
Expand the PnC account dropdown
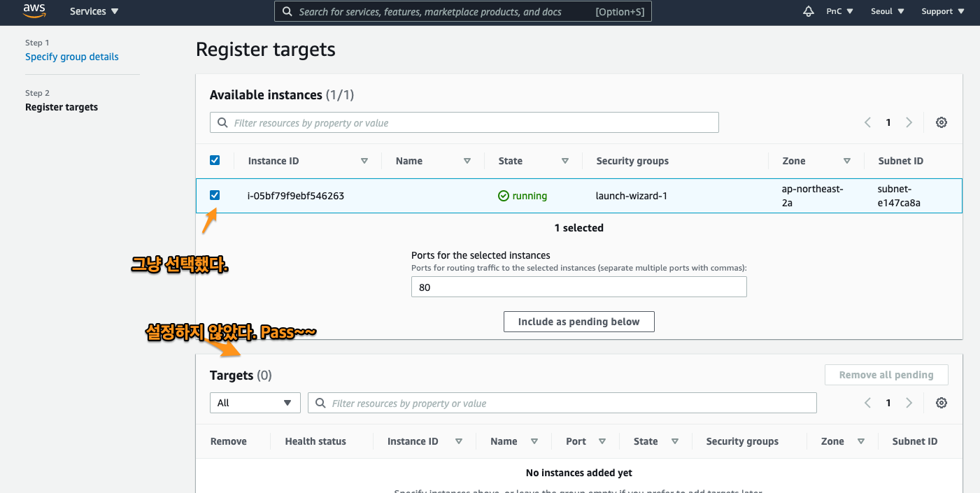(839, 12)
